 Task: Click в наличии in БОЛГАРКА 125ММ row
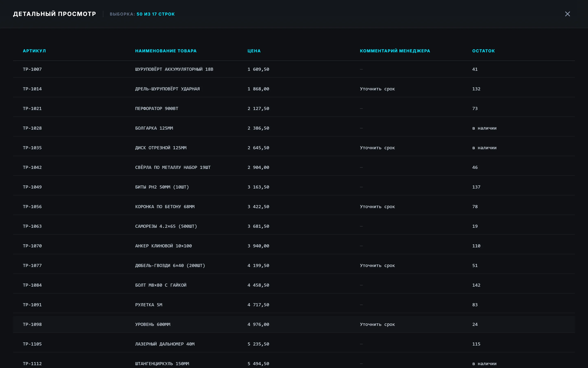[484, 128]
